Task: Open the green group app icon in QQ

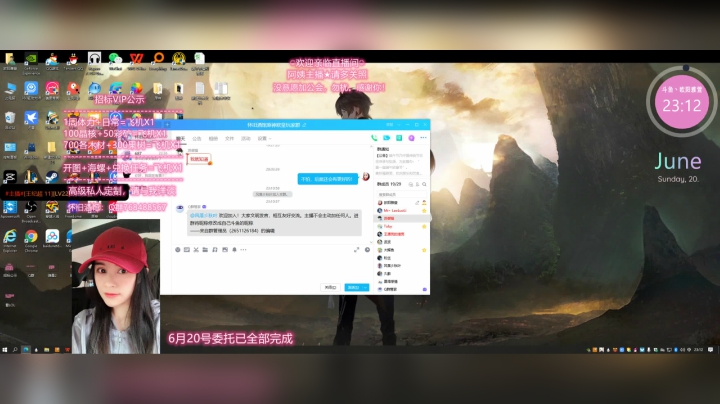Action: [x=399, y=138]
